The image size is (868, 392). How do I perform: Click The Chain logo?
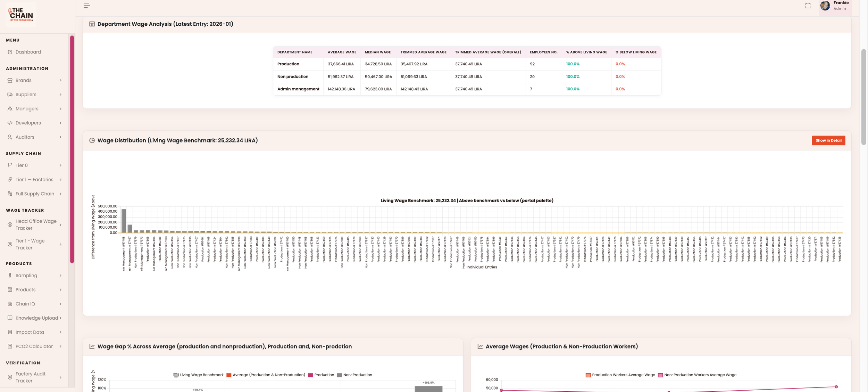pyautogui.click(x=21, y=15)
